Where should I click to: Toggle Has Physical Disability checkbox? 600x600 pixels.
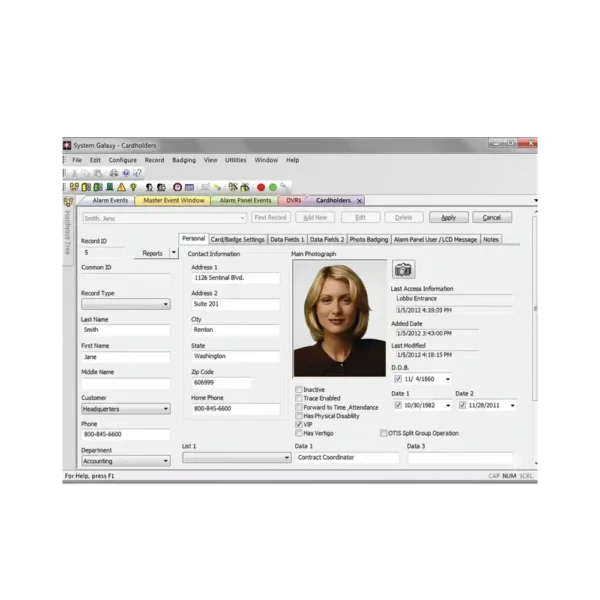299,416
